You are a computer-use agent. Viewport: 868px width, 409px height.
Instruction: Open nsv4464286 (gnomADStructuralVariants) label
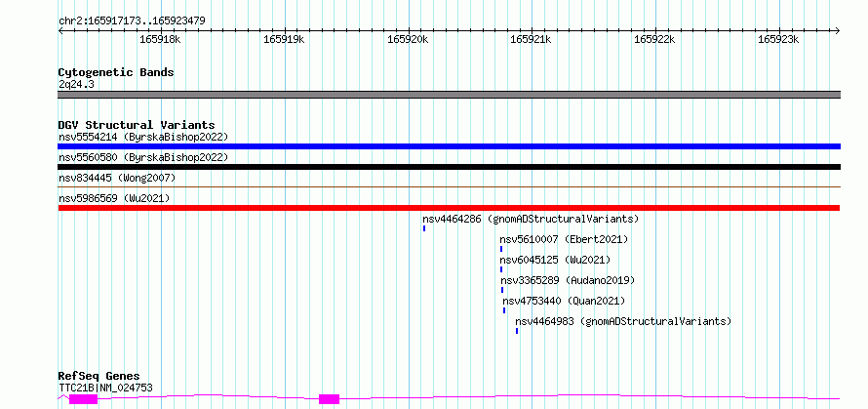pos(531,219)
